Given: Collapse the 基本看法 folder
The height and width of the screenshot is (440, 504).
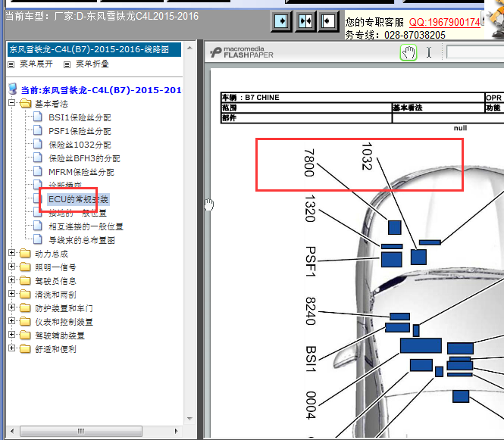Looking at the screenshot, I should (12, 103).
